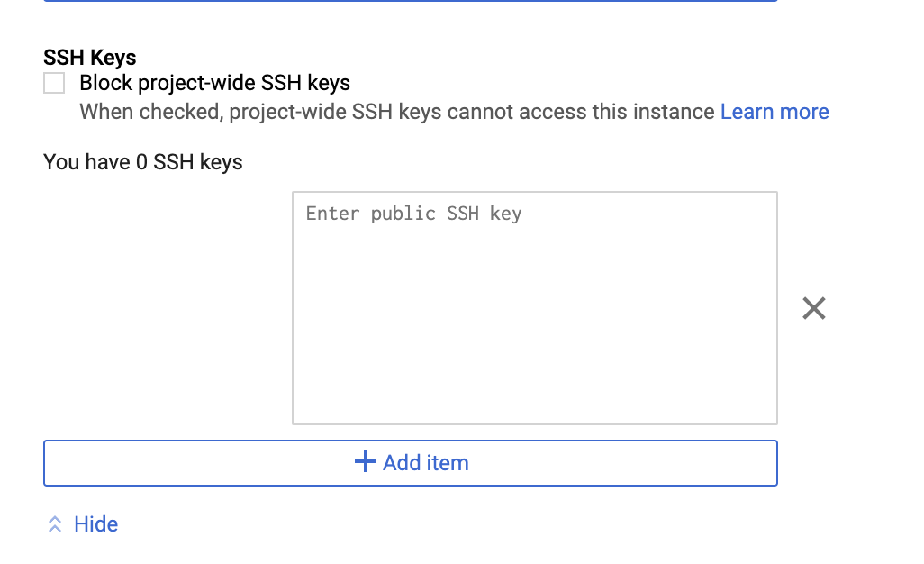The height and width of the screenshot is (564, 924).
Task: Click the words 'Add item' in the button
Action: [425, 462]
